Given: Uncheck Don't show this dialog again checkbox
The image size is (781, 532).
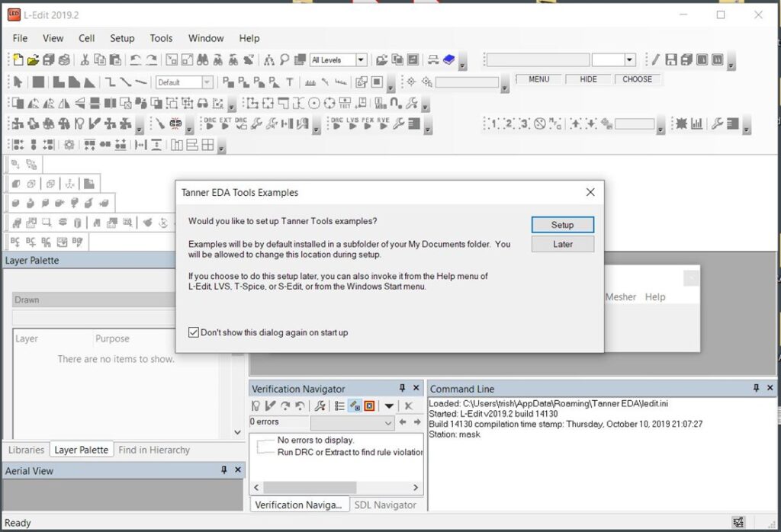Looking at the screenshot, I should tap(194, 332).
